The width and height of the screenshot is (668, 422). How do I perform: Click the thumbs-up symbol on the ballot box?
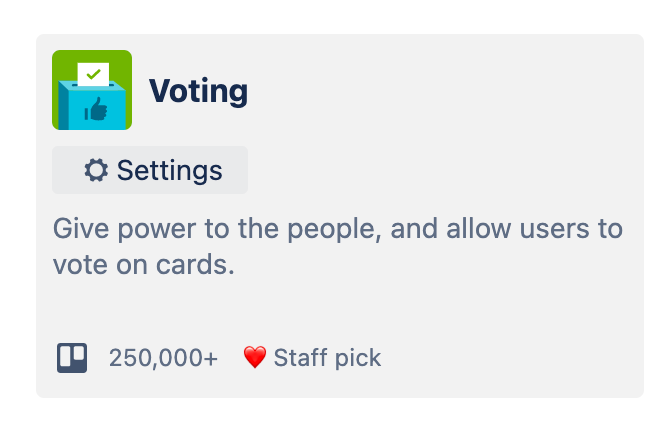[96, 109]
